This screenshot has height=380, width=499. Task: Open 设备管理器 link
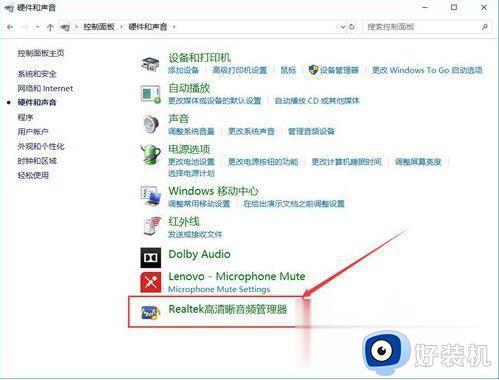click(339, 70)
